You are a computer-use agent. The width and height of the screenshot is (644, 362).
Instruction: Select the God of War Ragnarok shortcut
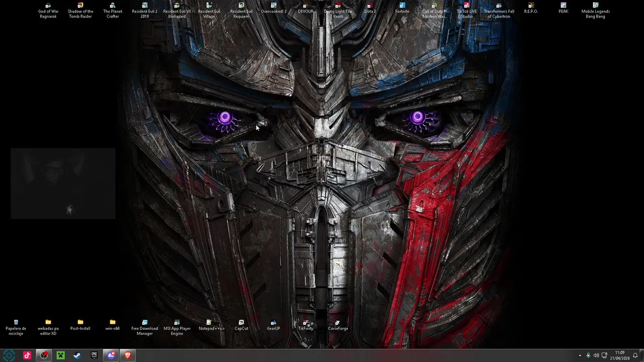(x=48, y=11)
